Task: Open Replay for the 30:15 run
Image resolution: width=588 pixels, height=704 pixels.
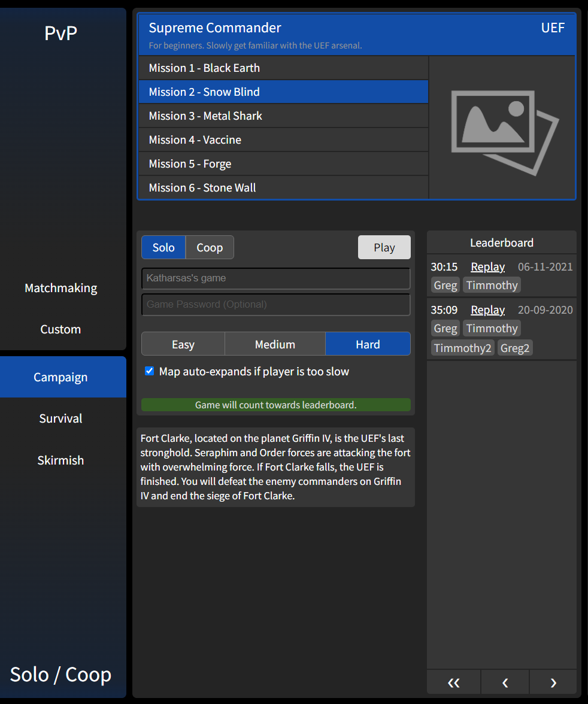Action: click(487, 267)
